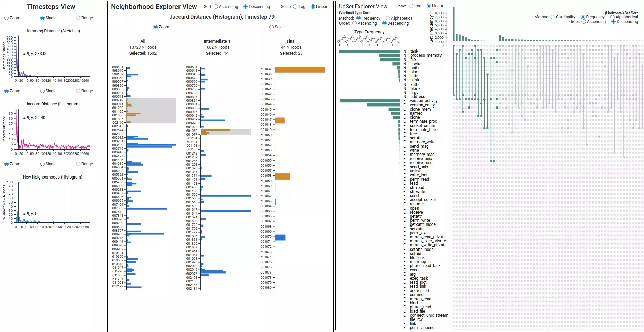Select Range radio for Hamming Distance chart
This screenshot has height=332, width=644.
tap(78, 18)
